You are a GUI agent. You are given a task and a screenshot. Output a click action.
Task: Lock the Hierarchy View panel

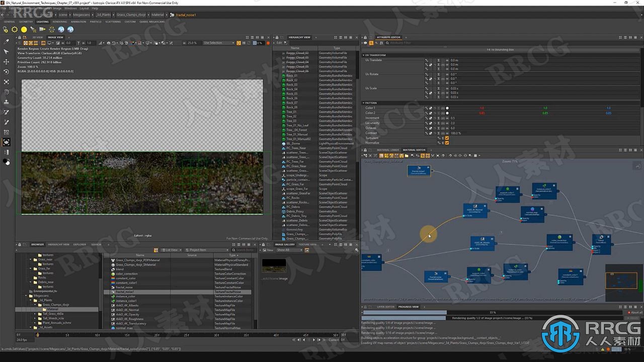pos(276,37)
